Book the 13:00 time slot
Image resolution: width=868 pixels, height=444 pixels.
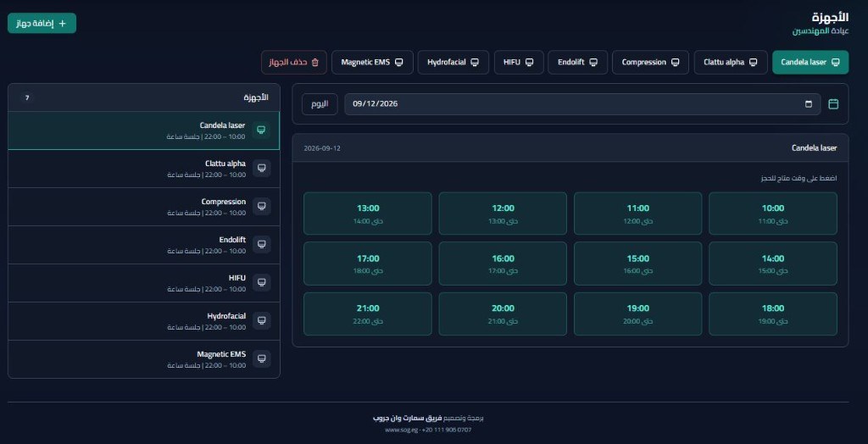click(x=368, y=214)
